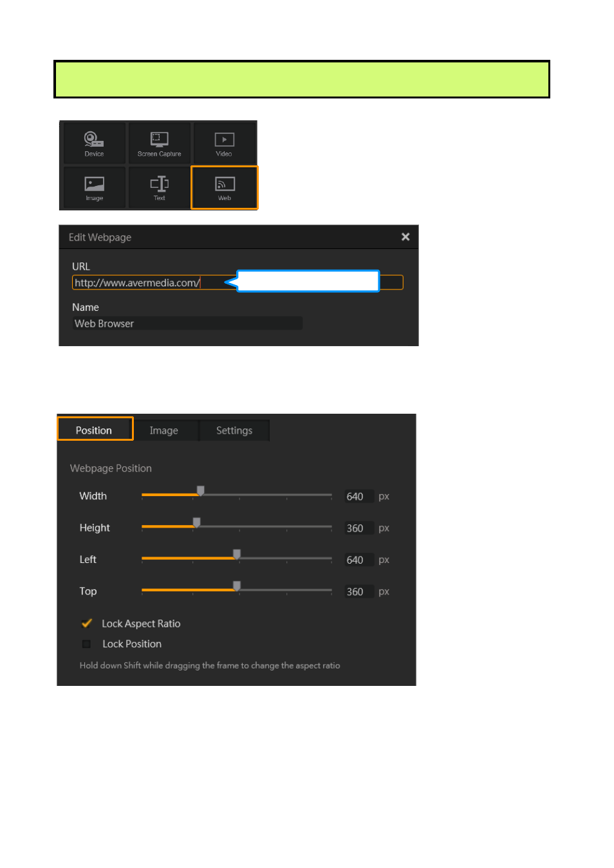Go to the Settings tab
Screen dimensions: 614x868
tap(234, 430)
